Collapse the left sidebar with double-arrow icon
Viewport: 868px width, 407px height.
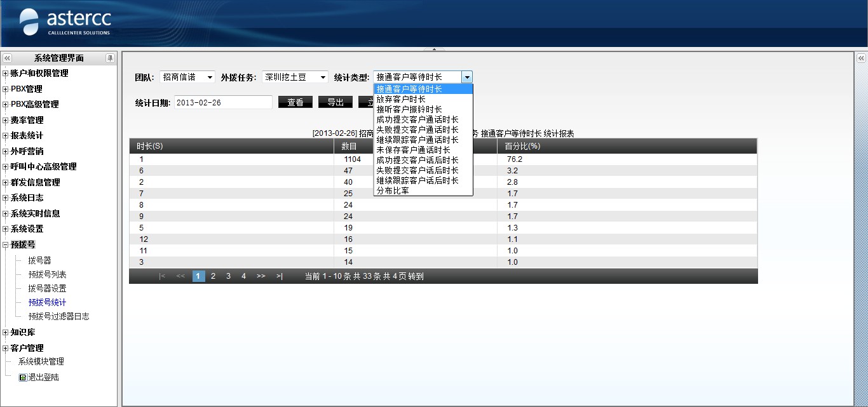7,58
